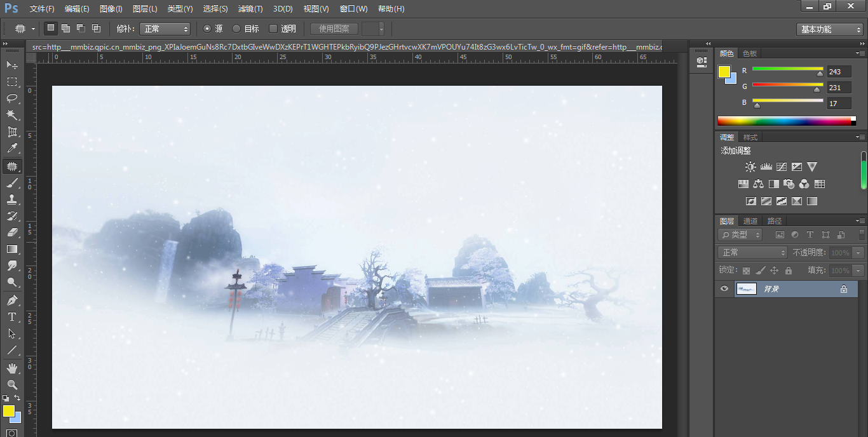
Task: Add a Curves adjustment
Action: coord(782,166)
